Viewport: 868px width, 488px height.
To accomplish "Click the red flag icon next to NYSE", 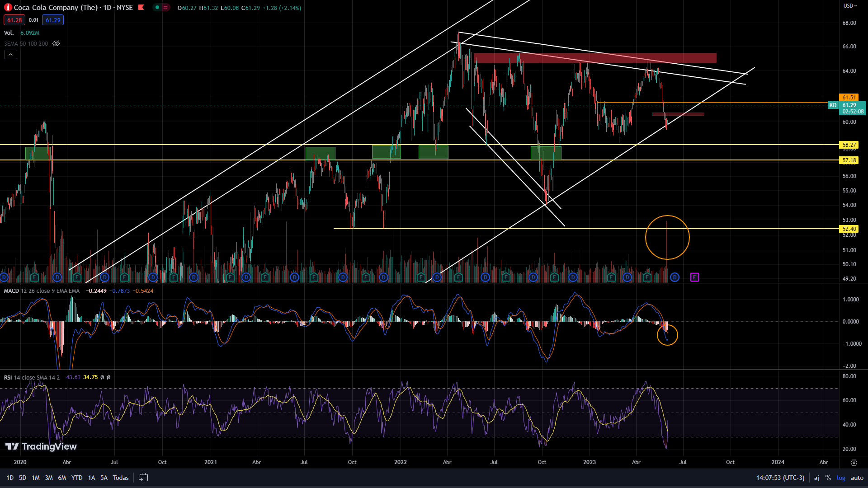I will click(141, 7).
